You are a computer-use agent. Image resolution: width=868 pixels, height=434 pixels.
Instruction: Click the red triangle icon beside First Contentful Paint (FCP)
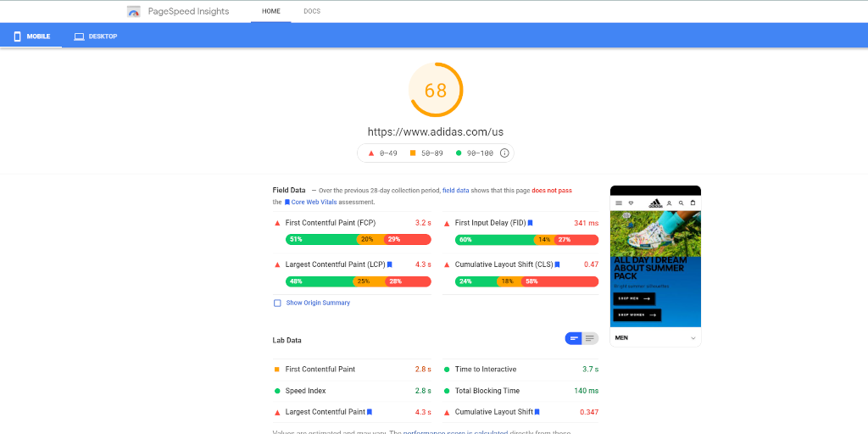277,223
